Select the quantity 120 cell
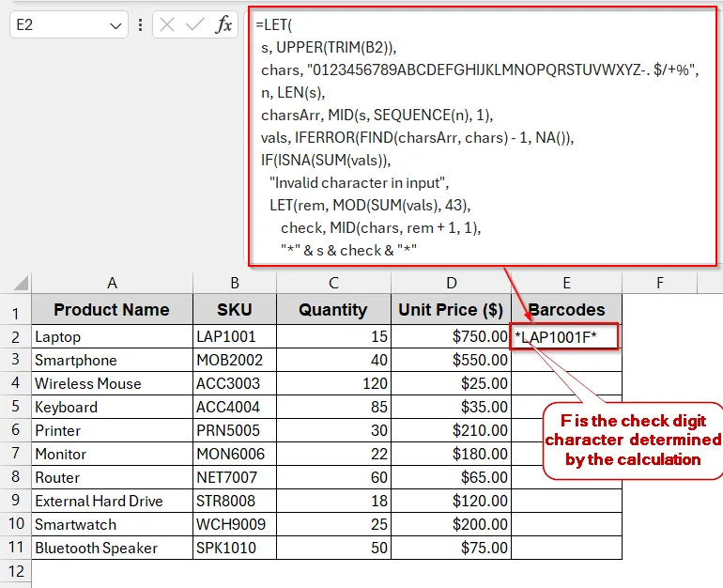The image size is (723, 588). coord(333,383)
